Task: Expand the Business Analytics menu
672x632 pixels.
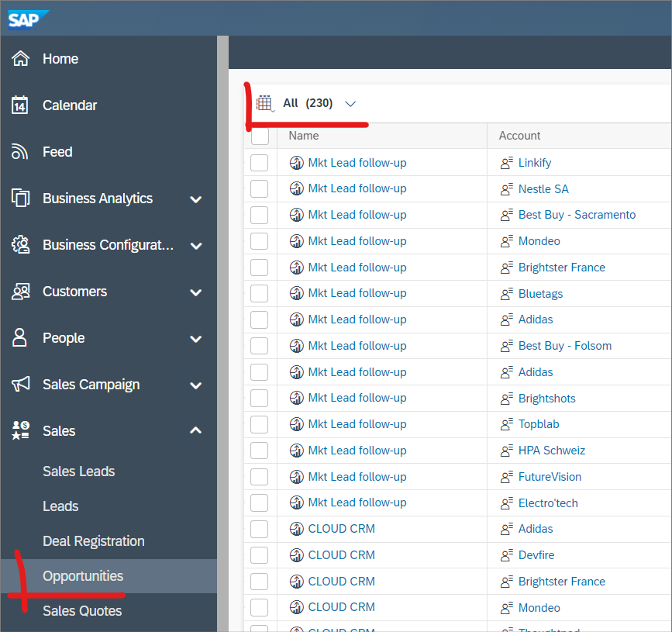Action: (195, 199)
